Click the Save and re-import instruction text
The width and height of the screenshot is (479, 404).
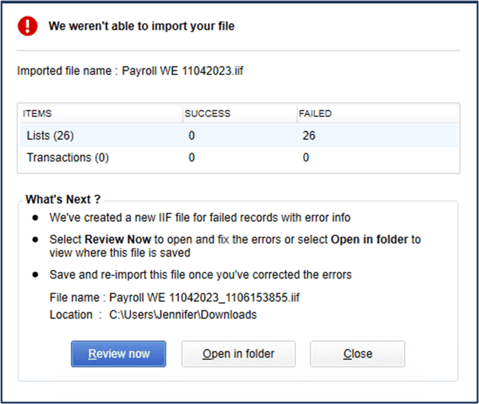point(200,275)
